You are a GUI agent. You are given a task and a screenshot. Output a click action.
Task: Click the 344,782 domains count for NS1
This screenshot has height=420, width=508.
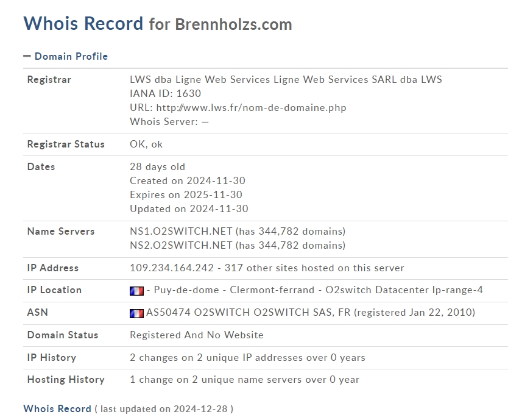click(291, 231)
